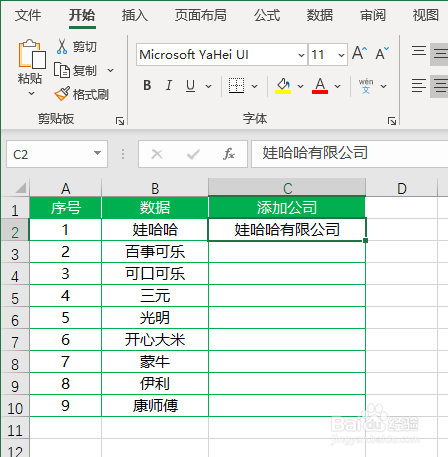Open the Name Box dropdown arrow

97,153
